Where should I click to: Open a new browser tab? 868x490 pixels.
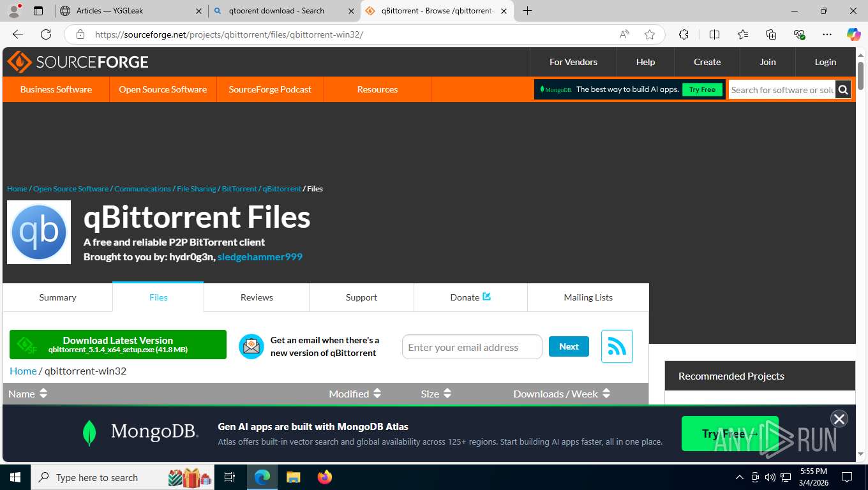(x=527, y=11)
